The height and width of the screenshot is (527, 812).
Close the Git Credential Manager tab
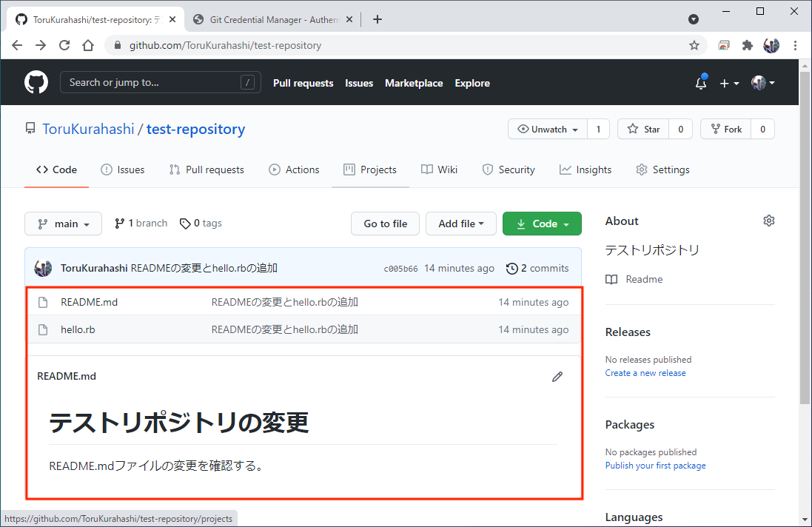[x=349, y=20]
